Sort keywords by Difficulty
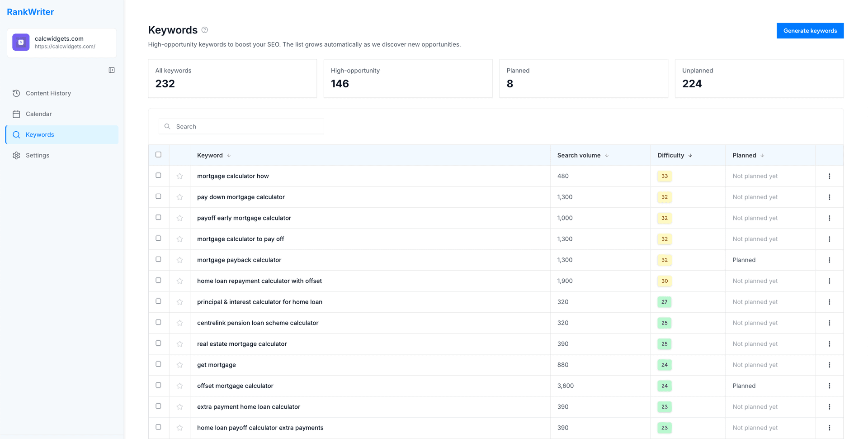 coord(675,155)
